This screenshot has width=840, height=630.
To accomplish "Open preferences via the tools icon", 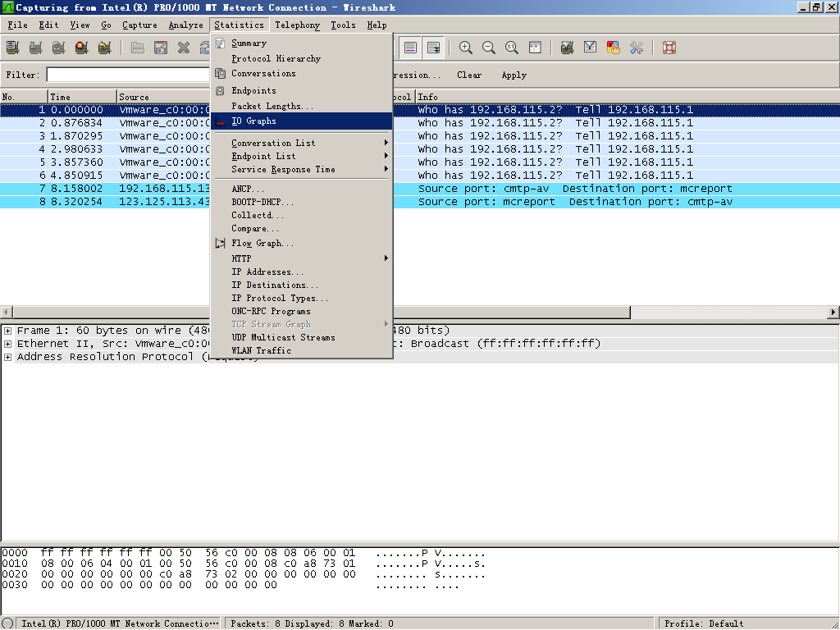I will tap(637, 48).
